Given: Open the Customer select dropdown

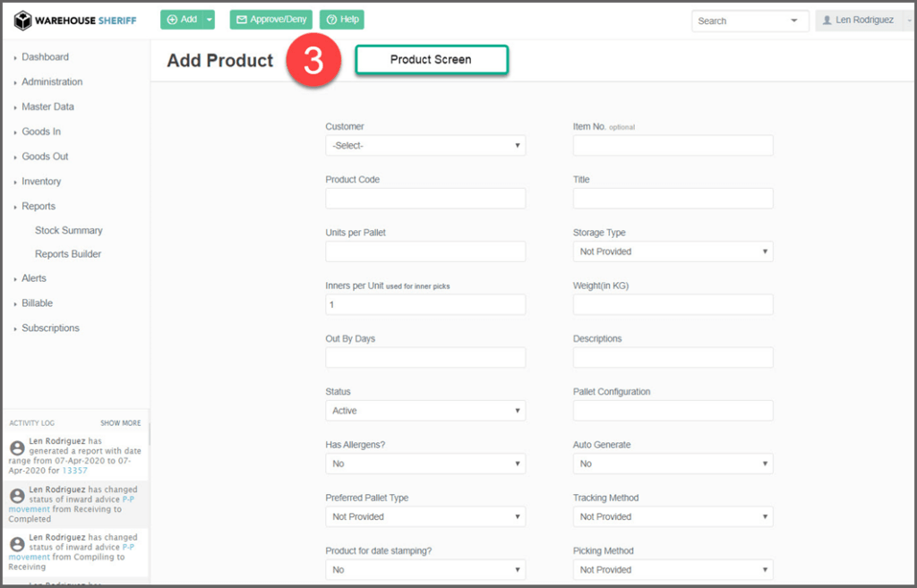Looking at the screenshot, I should click(425, 145).
